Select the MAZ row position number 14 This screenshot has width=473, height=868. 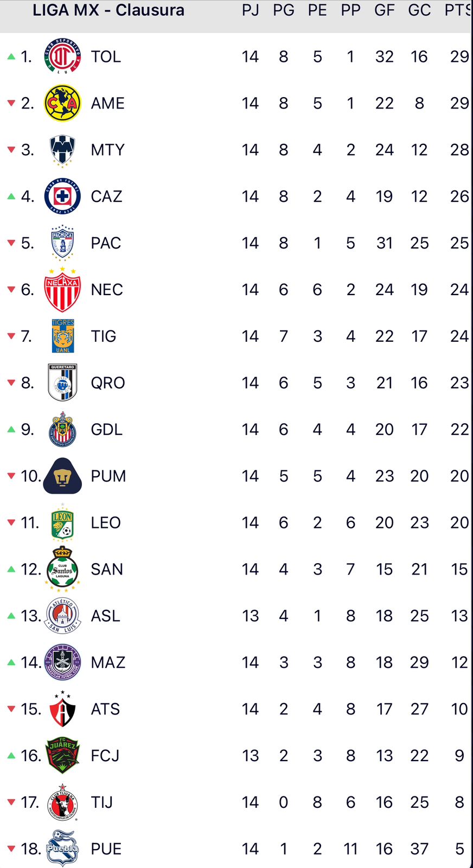30,662
